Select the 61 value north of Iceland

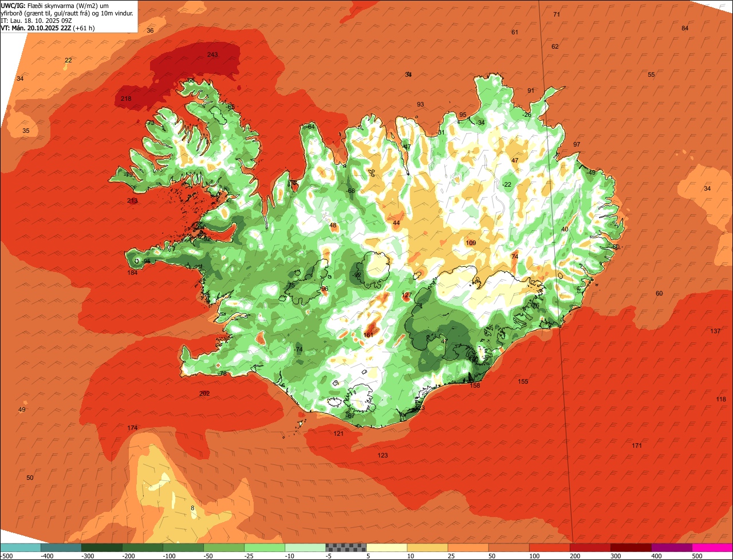[515, 32]
